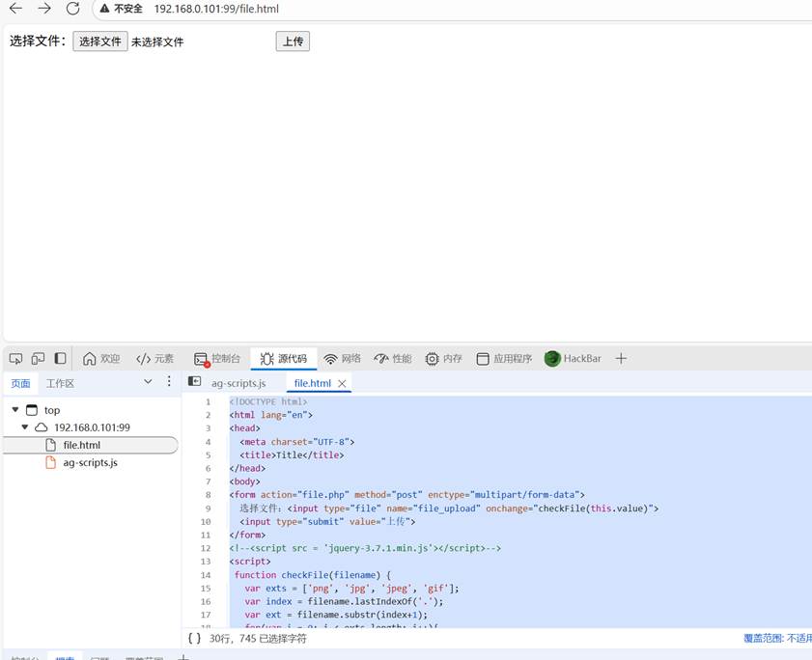Expand the navigator tabs chevron dropdown
Screen dimensions: 812x660
pos(148,381)
